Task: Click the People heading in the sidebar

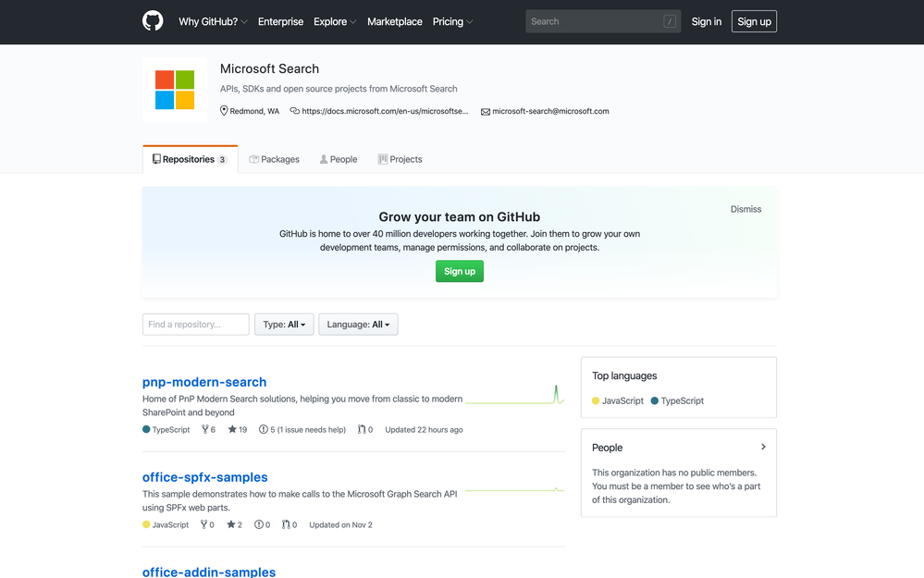Action: click(x=607, y=448)
